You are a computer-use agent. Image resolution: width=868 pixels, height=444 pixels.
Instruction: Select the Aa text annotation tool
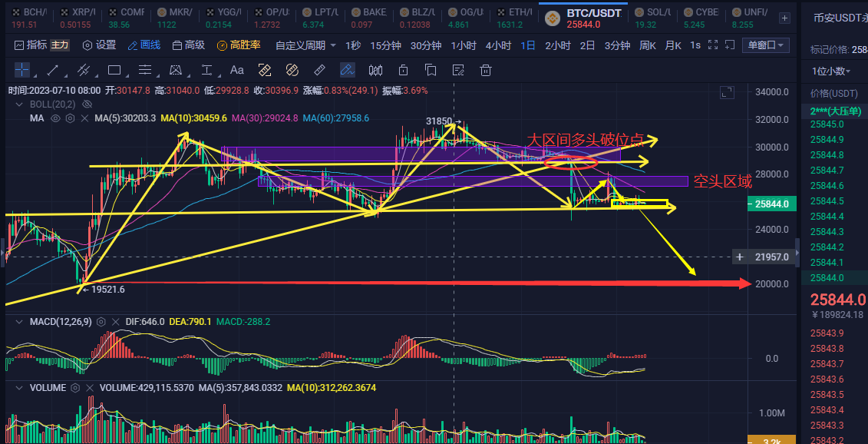tap(237, 71)
